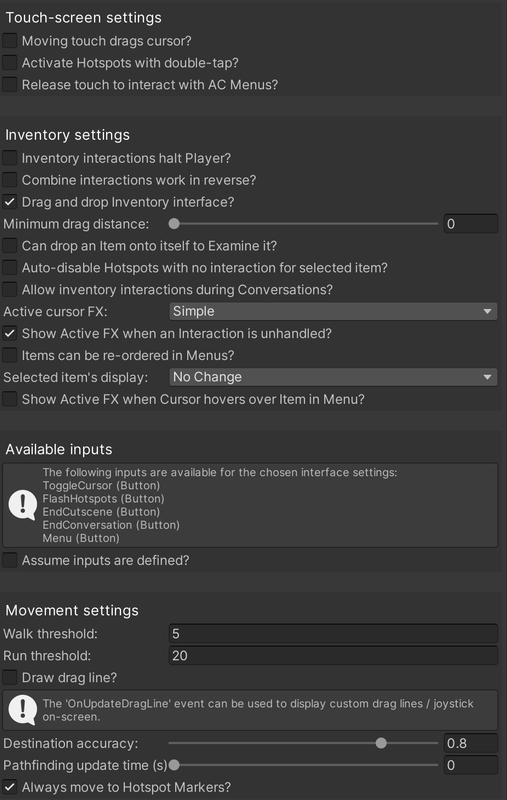Click the Run threshold input field

tap(333, 656)
